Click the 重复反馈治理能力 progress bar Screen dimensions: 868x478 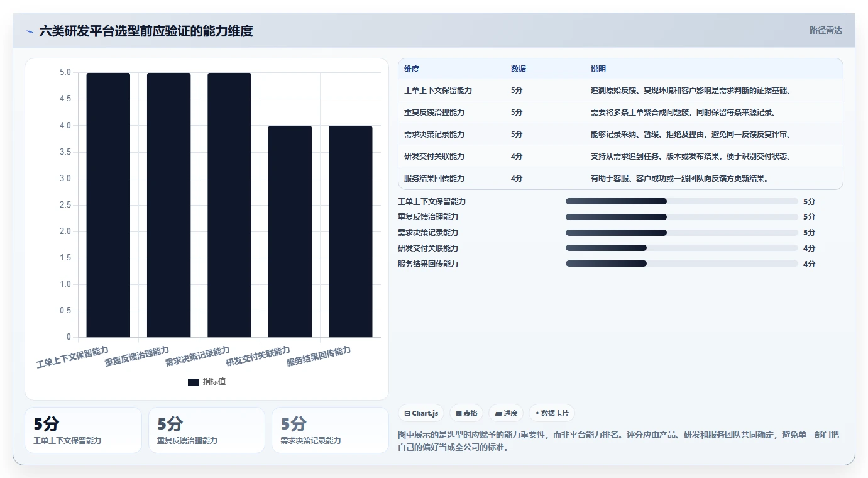pyautogui.click(x=681, y=217)
